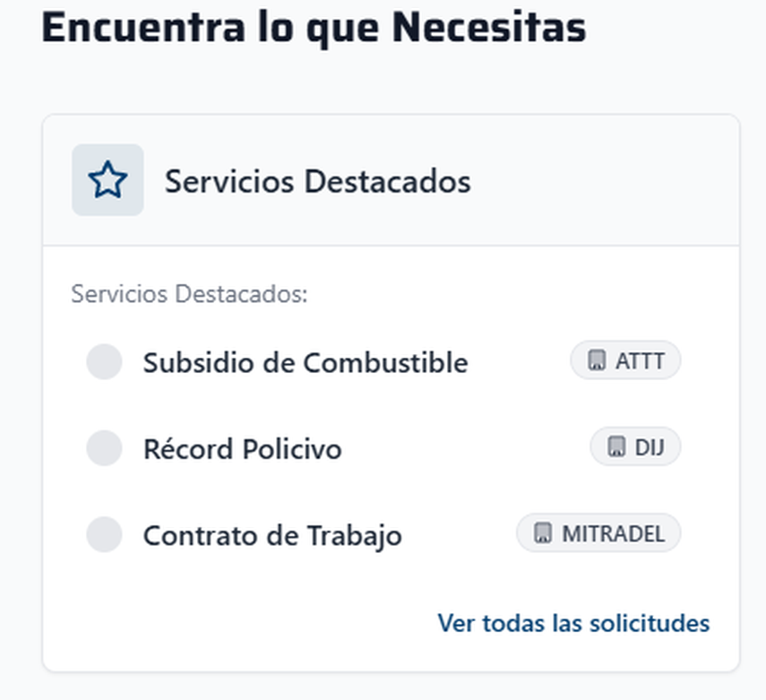Select the circle beside Récord Policivo
The height and width of the screenshot is (700, 766).
104,448
